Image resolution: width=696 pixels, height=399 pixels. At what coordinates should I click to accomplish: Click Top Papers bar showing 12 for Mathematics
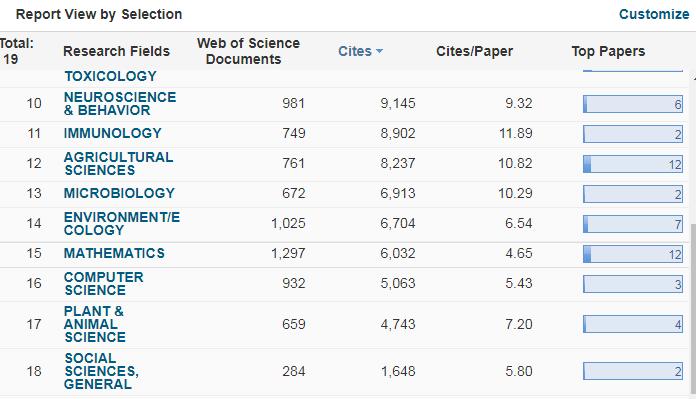633,254
